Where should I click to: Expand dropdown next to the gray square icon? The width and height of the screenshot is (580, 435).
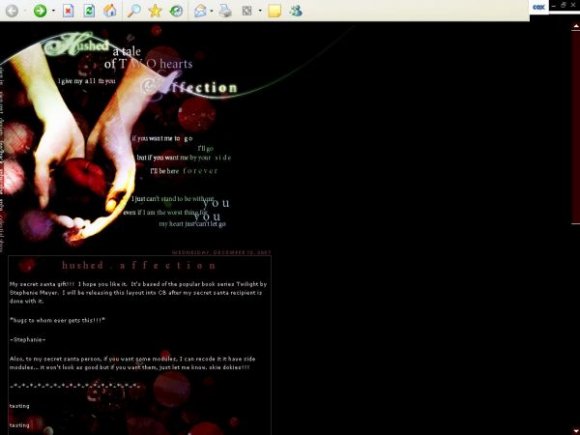click(x=260, y=11)
